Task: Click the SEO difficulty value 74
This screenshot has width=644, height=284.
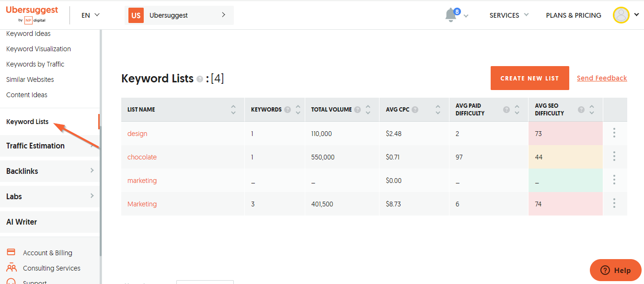Action: coord(538,204)
